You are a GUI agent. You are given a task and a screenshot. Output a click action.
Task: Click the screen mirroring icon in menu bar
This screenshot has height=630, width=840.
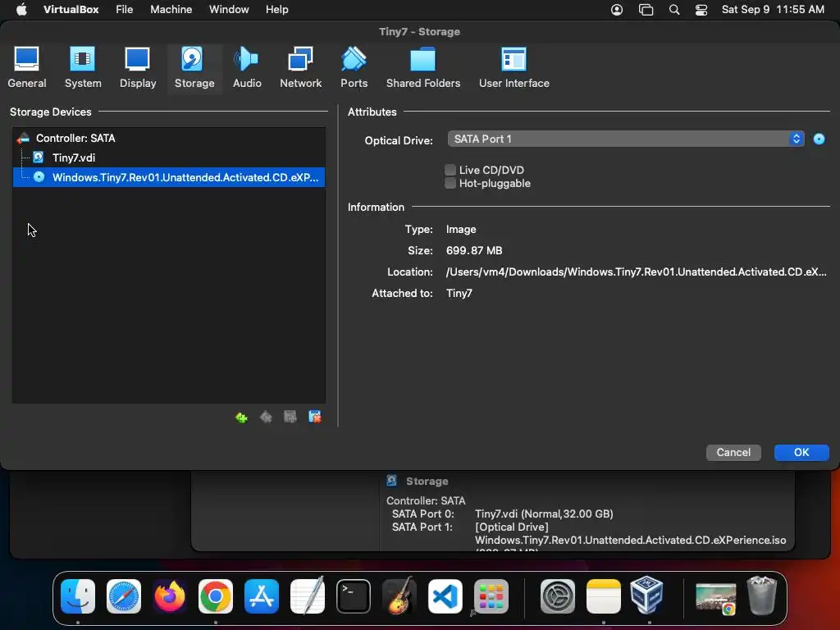tap(646, 10)
